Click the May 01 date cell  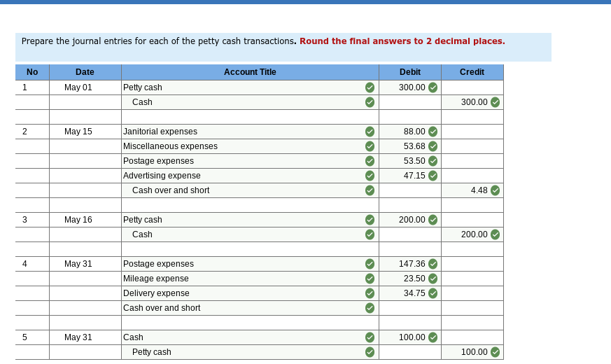pos(85,87)
